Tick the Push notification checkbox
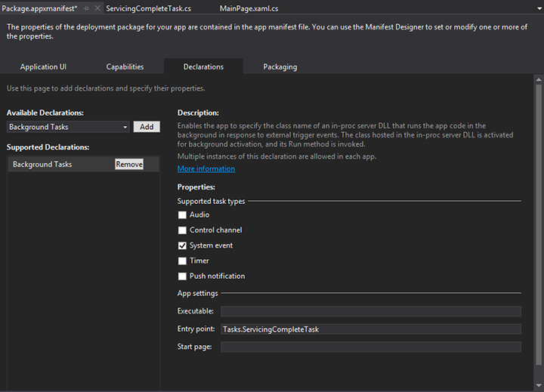544x392 pixels. [x=182, y=276]
